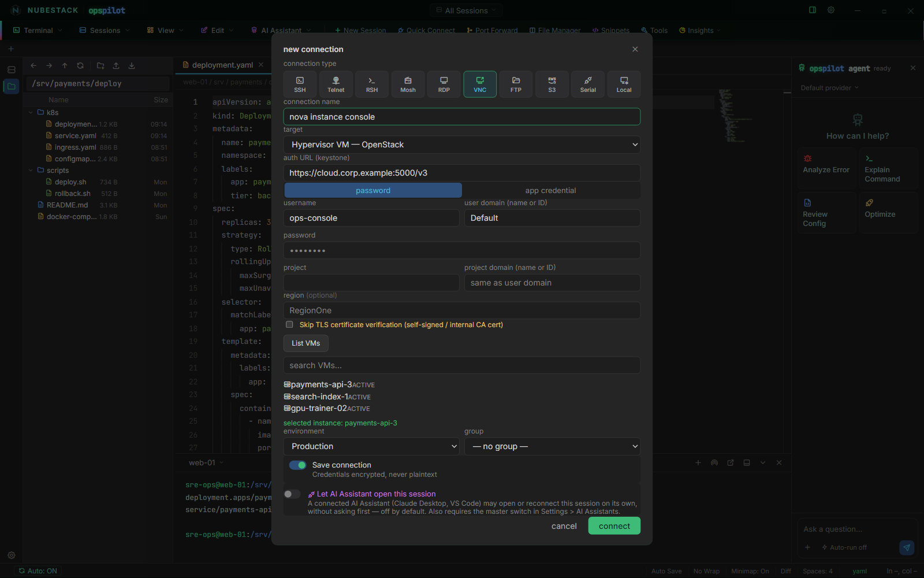Collapse the scripts folder
The image size is (924, 578).
tap(31, 171)
